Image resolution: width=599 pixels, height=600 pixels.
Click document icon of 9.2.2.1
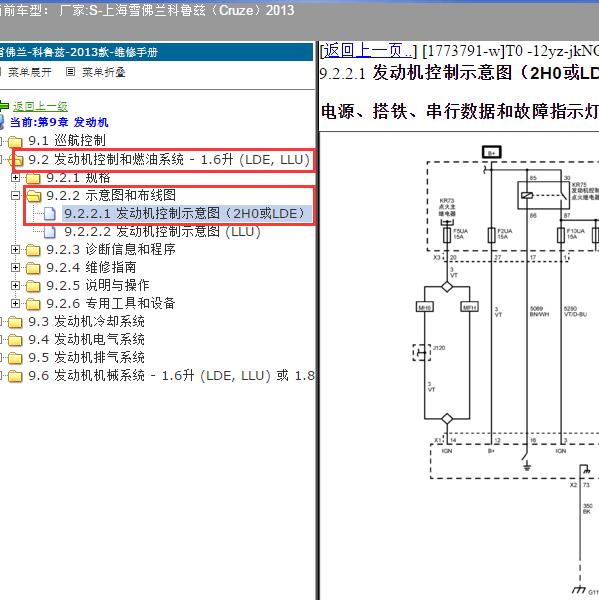click(x=50, y=214)
